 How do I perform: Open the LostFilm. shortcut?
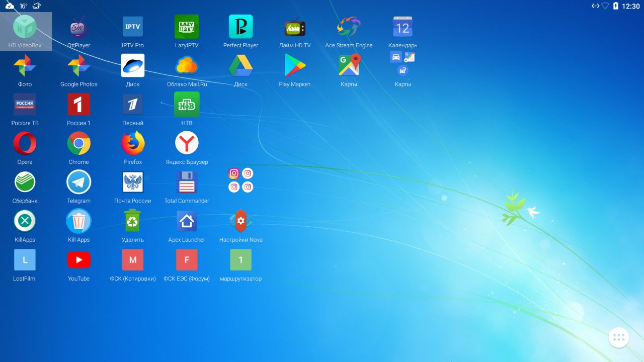25,260
